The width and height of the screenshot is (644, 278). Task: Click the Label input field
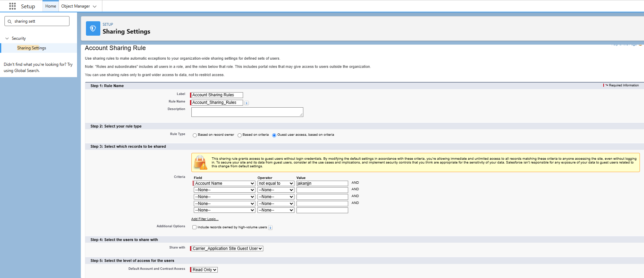pos(217,95)
